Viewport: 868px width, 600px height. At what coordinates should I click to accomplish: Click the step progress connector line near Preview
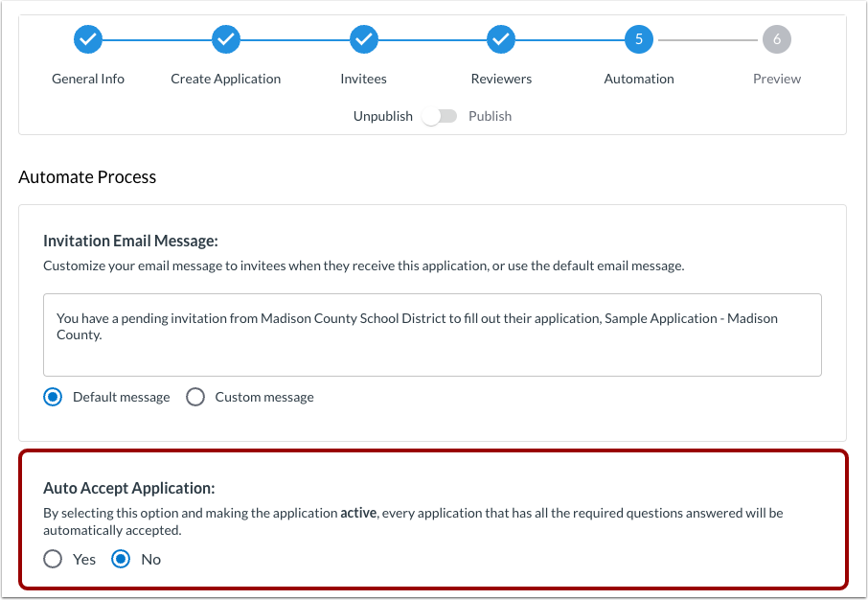click(x=708, y=39)
